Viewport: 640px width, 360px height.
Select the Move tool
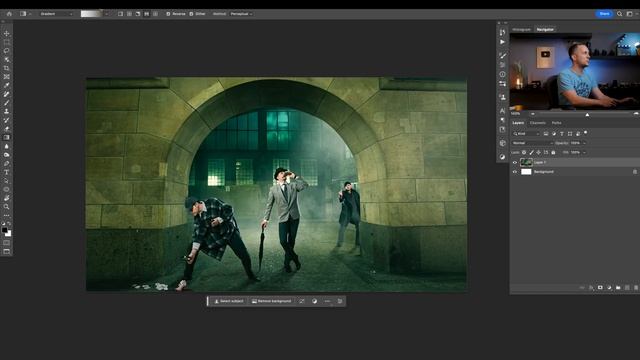(x=7, y=33)
